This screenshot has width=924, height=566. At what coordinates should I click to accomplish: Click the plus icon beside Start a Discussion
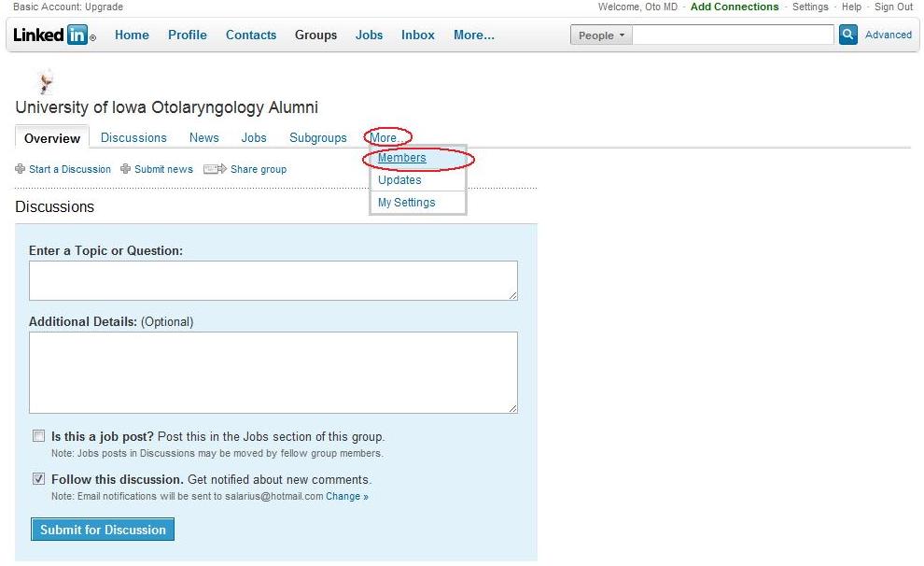[x=20, y=169]
